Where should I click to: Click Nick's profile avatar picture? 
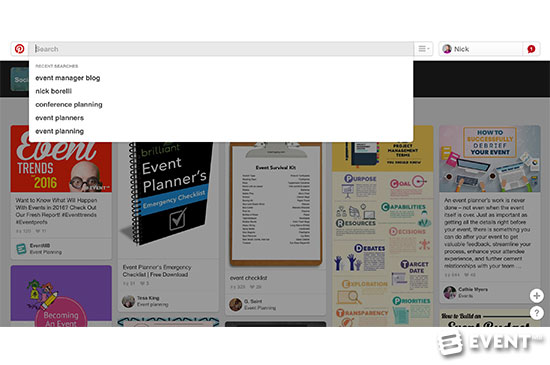tap(447, 49)
